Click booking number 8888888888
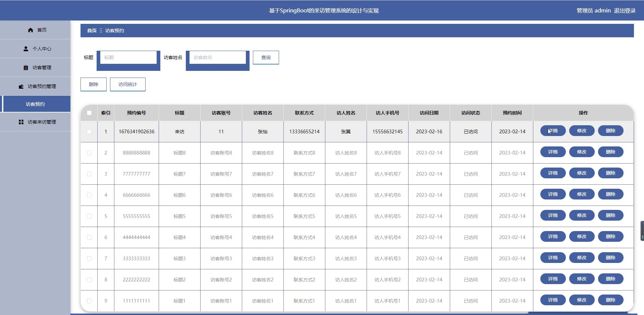The image size is (644, 315). [137, 153]
